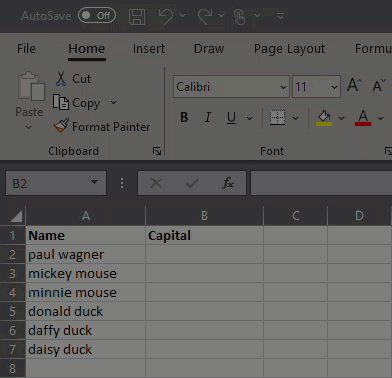Screen dimensions: 392x378
Task: Click the Insert Function fx icon
Action: click(228, 183)
